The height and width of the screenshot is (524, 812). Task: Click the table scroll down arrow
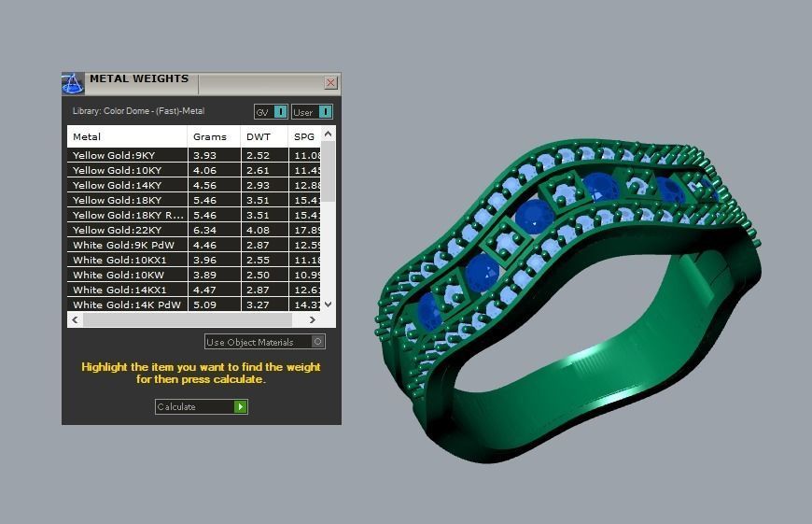(x=328, y=304)
